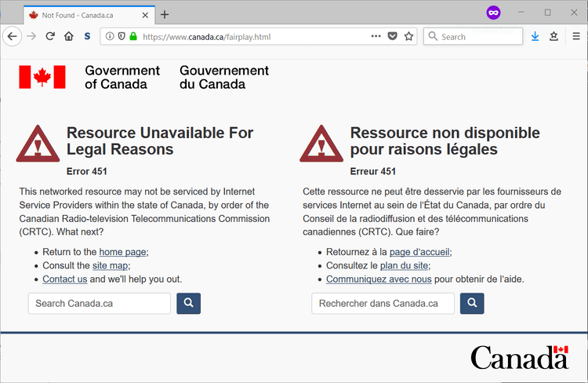Open the Firefox hamburger menu
This screenshot has height=383, width=588.
pos(576,36)
